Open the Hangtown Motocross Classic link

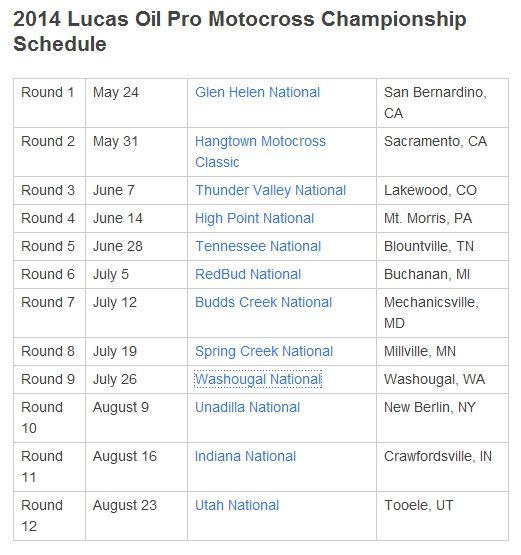(x=260, y=152)
